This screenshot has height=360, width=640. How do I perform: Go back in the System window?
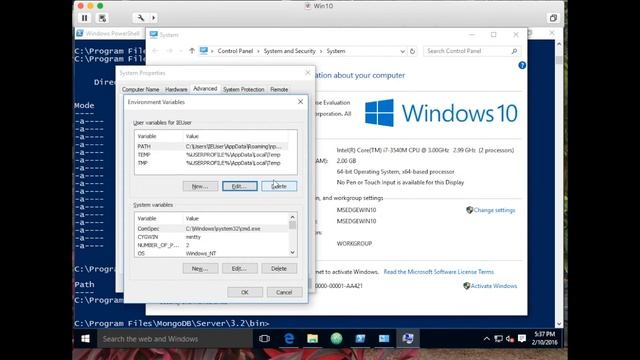click(x=155, y=51)
